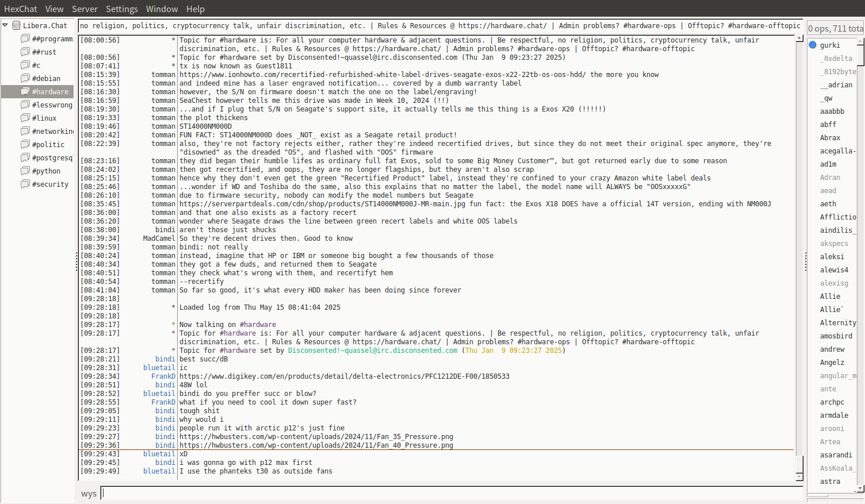This screenshot has width=865, height=504.
Task: Click the #hardware channel icon in the channel tree
Action: point(25,91)
